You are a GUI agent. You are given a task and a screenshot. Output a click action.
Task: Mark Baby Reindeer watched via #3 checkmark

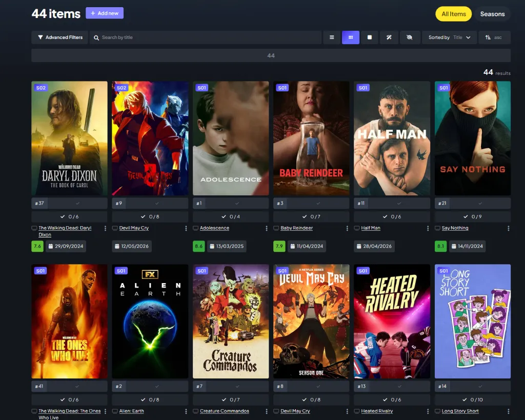[318, 203]
